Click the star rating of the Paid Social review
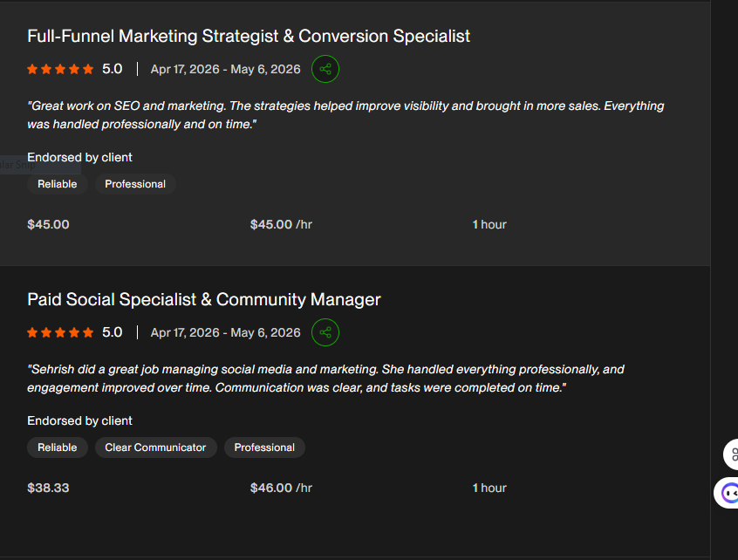Viewport: 738px width, 560px height. [60, 332]
